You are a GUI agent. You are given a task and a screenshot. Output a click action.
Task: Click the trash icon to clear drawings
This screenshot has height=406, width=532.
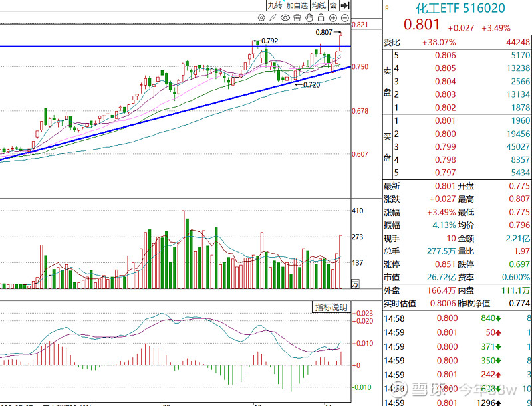297,17
